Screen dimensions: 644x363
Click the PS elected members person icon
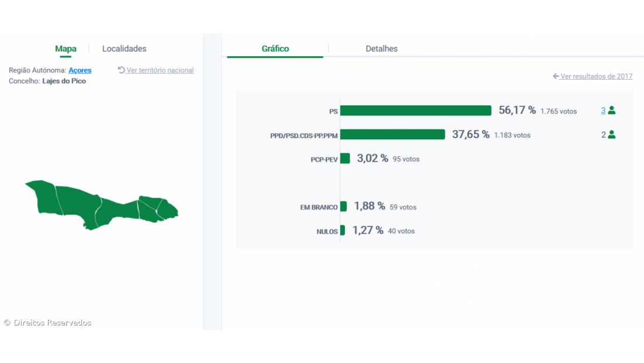[x=612, y=110]
